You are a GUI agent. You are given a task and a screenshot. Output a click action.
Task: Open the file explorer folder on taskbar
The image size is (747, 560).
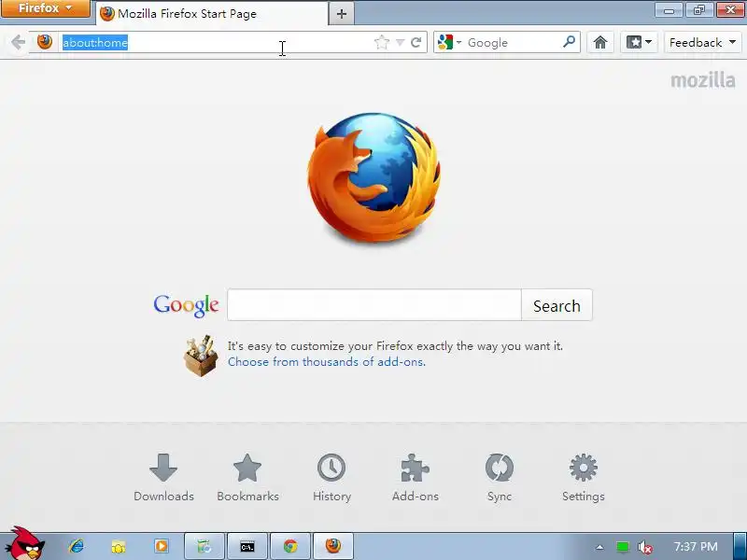(119, 546)
